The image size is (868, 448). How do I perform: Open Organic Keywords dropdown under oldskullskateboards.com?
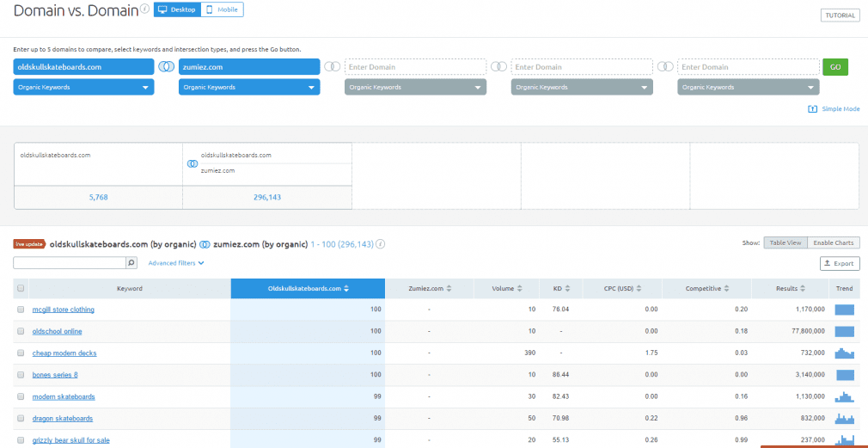pyautogui.click(x=83, y=87)
